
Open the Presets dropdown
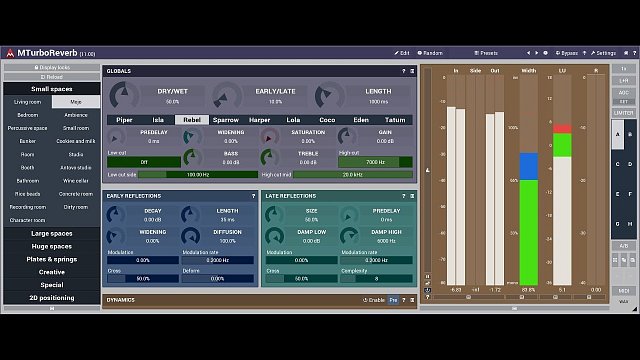486,53
